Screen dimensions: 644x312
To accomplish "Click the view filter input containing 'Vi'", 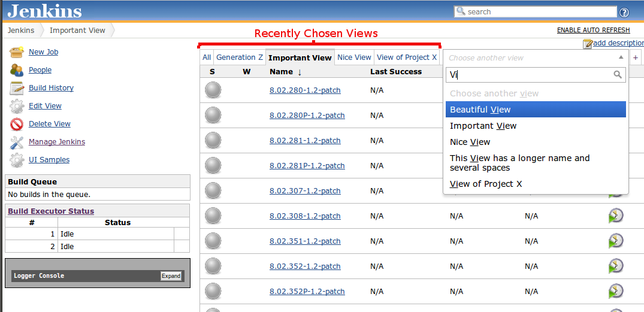I will pos(536,74).
